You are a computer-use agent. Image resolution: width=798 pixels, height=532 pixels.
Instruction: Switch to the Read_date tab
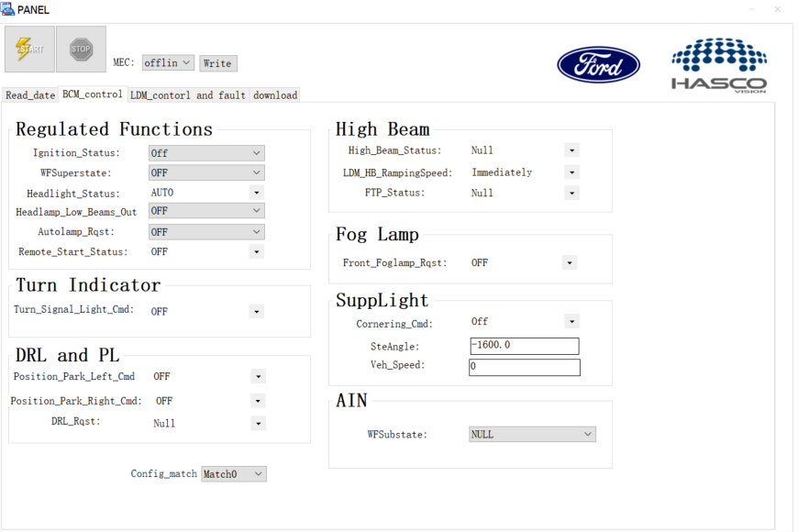click(30, 95)
